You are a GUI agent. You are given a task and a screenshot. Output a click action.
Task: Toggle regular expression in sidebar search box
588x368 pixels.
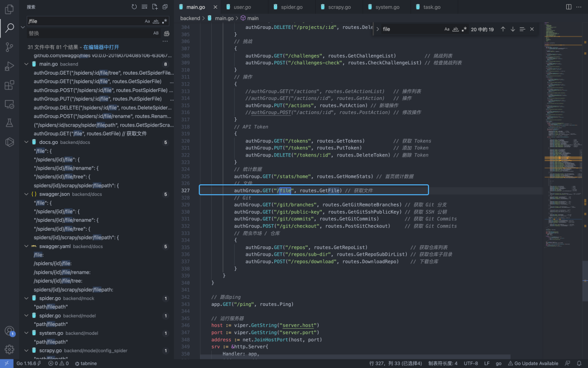click(x=166, y=21)
